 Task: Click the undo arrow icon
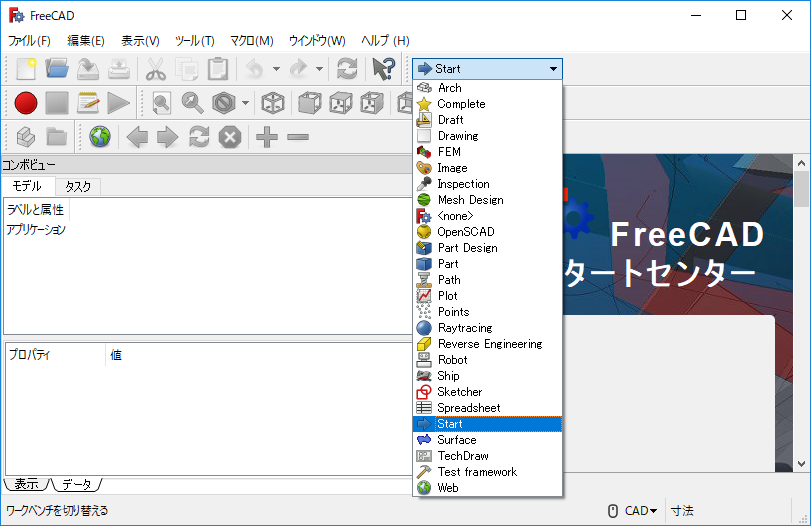[255, 69]
